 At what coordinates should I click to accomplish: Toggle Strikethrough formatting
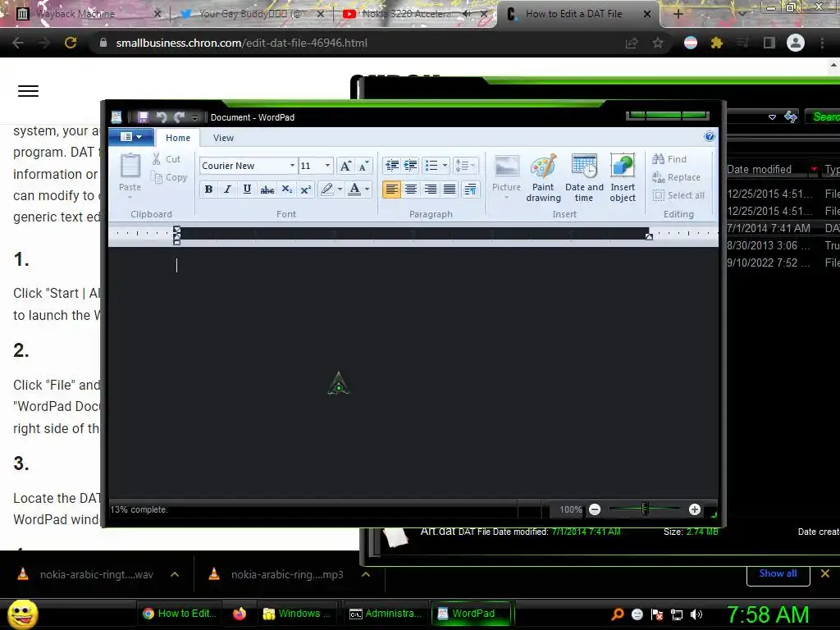point(267,189)
